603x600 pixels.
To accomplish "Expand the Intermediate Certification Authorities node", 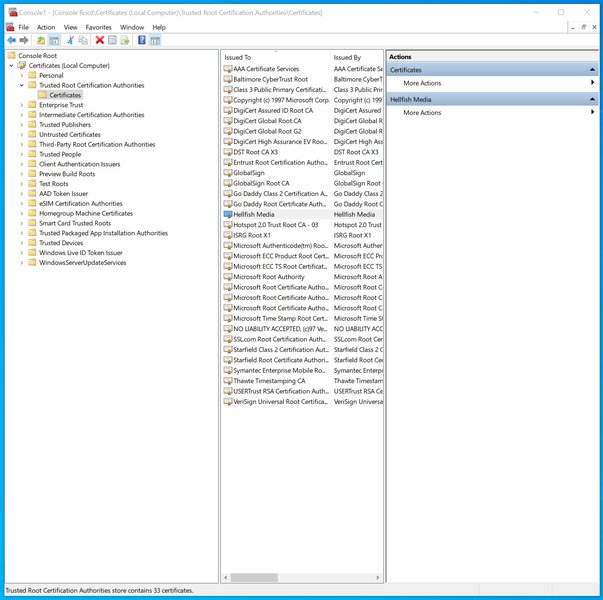I will pos(22,115).
